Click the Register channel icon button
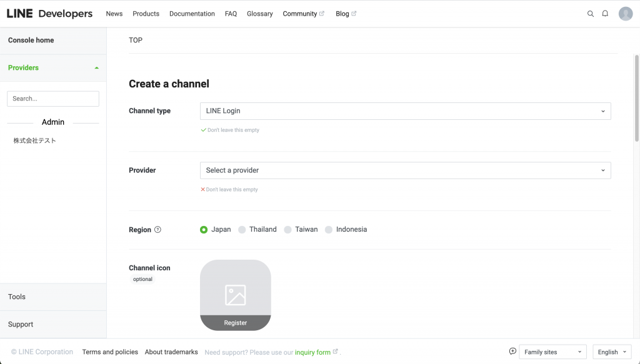 (236, 323)
